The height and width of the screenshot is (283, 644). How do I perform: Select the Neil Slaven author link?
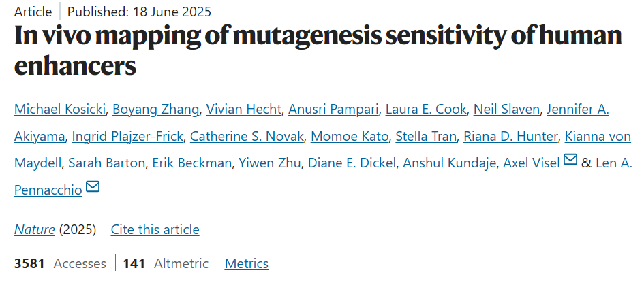pos(506,109)
